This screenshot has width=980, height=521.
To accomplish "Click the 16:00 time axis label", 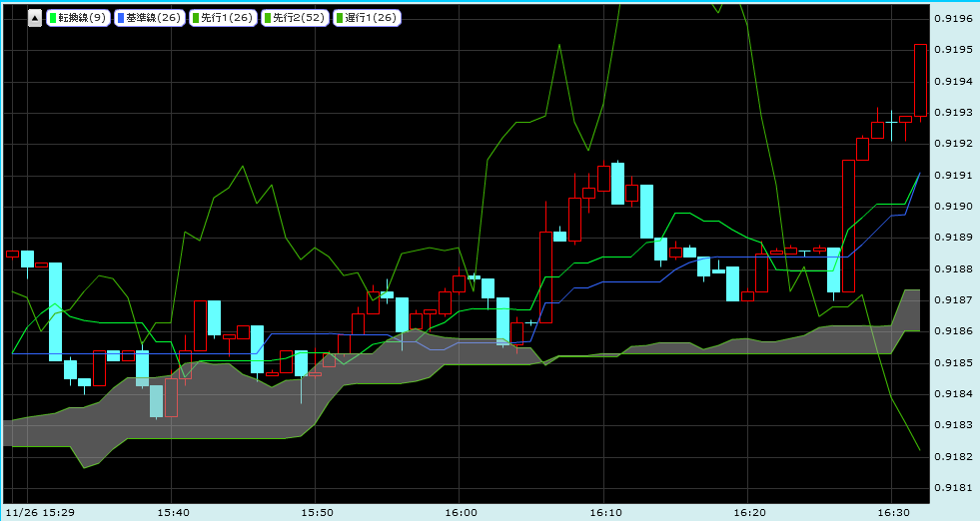I will pos(462,513).
